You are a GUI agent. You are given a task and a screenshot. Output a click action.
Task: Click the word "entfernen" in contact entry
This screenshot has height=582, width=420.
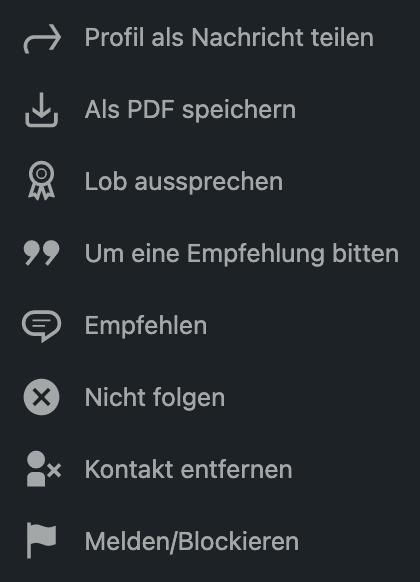point(237,470)
